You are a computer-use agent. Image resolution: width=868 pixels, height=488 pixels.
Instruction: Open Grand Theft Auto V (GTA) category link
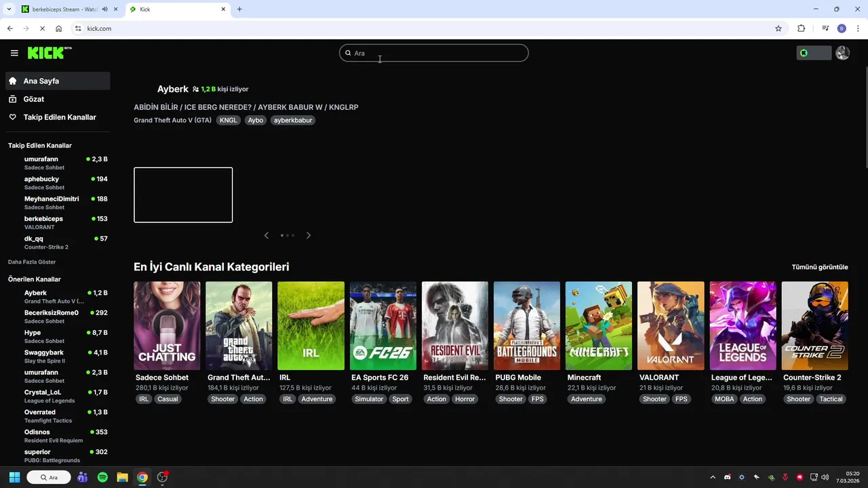point(172,120)
